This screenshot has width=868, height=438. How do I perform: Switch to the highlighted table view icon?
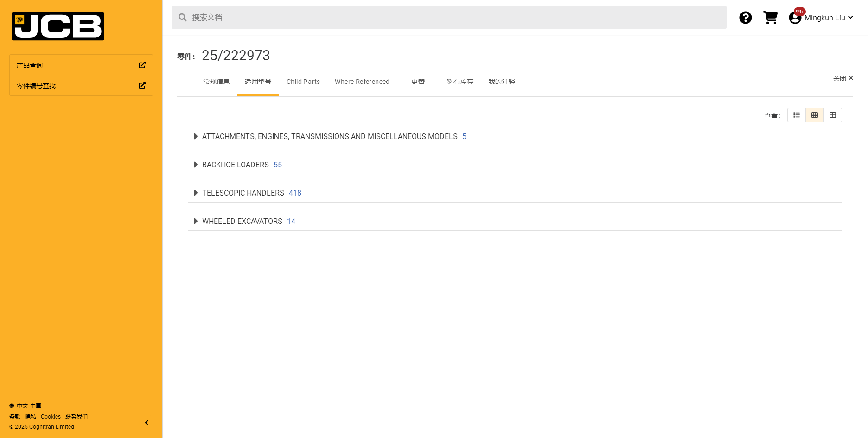point(815,115)
